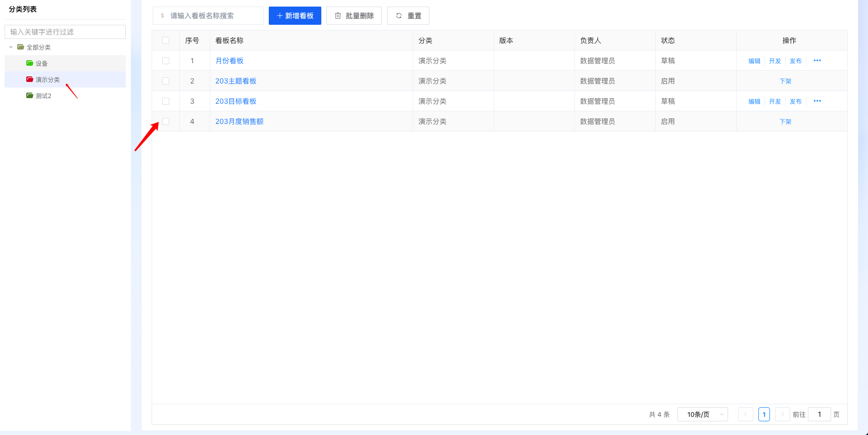The width and height of the screenshot is (868, 435).
Task: Select 测试2 category in the tree
Action: (x=43, y=96)
